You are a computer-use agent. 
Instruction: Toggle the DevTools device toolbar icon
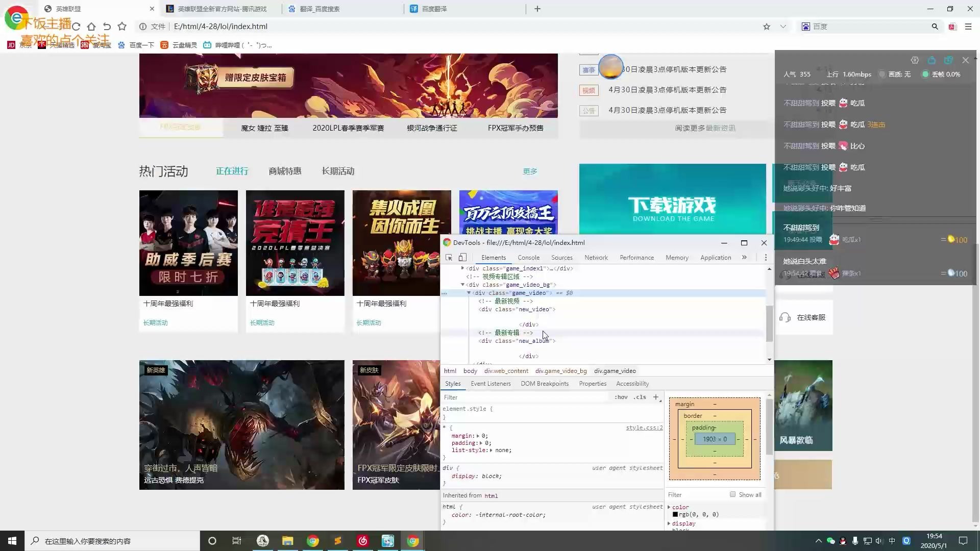click(462, 258)
